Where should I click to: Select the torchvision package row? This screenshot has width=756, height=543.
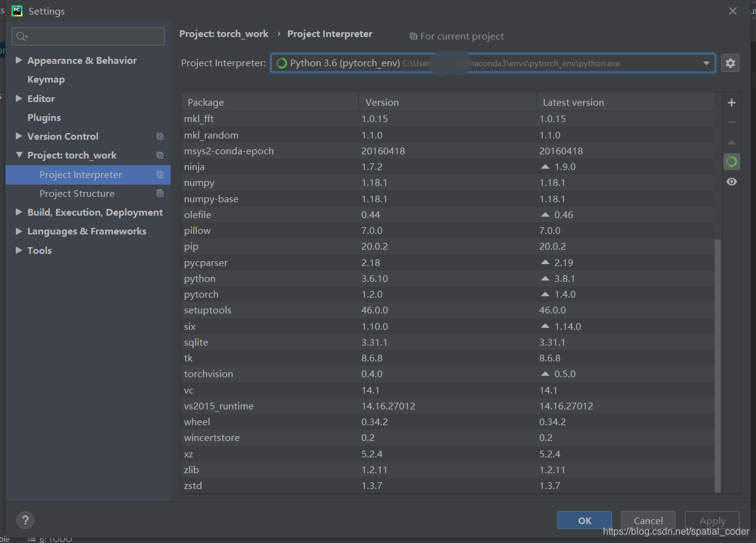coord(448,374)
